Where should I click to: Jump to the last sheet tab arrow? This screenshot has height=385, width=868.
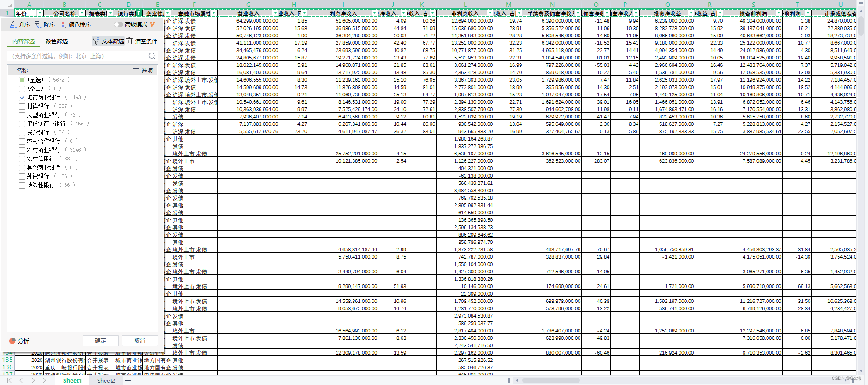45,380
